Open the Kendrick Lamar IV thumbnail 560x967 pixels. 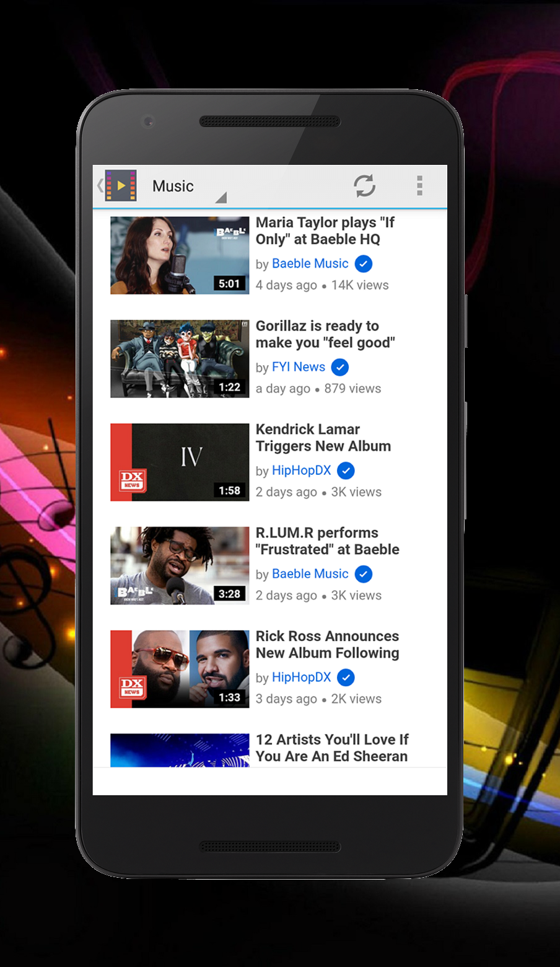point(180,462)
